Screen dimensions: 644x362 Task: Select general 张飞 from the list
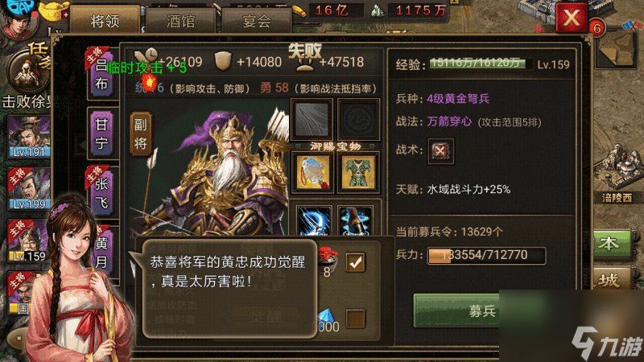tap(101, 192)
